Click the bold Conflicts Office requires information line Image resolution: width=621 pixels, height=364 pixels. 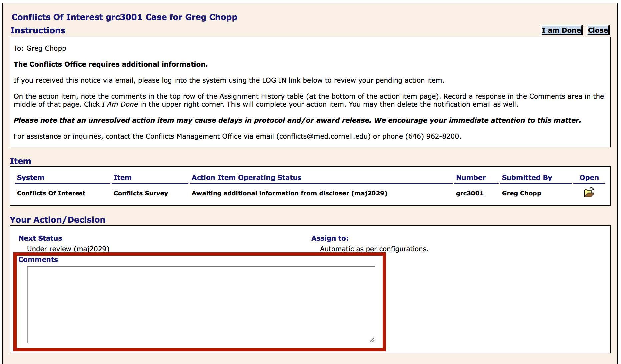coord(111,64)
